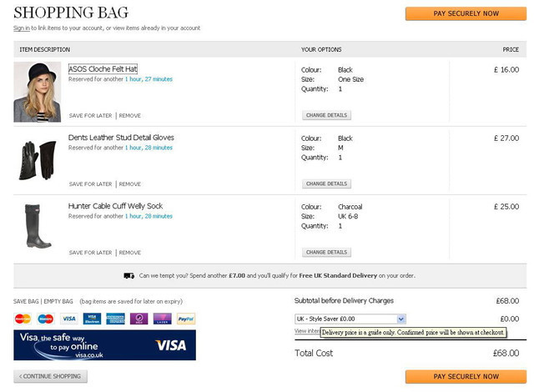Screen dimensions: 534x392
Task: Click the black leather gloves thumbnail
Action: point(37,160)
